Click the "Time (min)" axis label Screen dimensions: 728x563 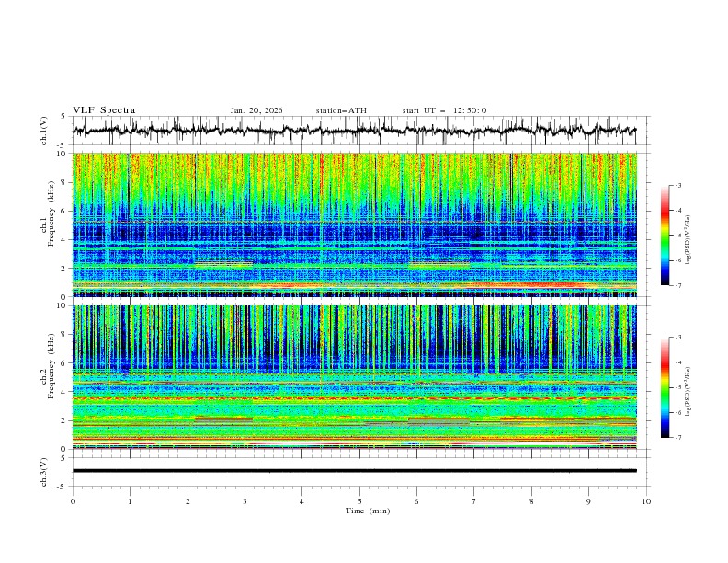(x=368, y=511)
